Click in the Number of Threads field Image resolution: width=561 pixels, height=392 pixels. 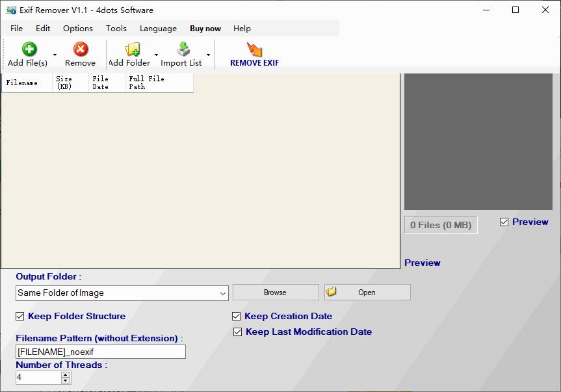(38, 377)
